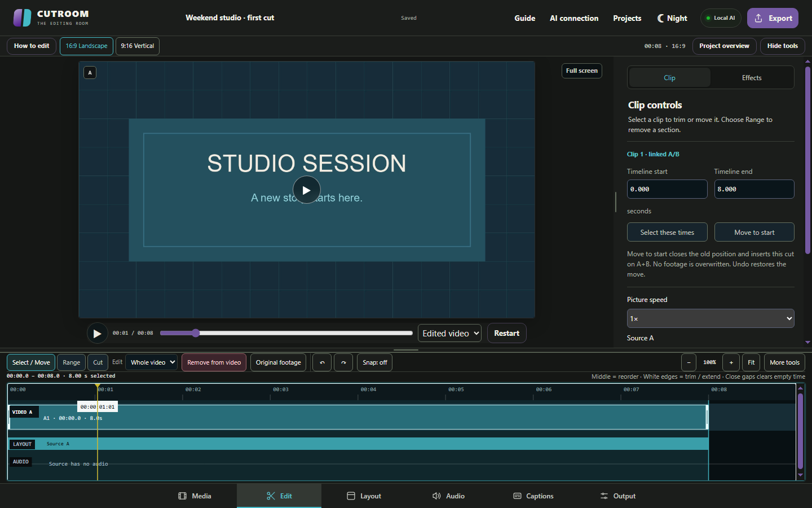Click the Original footage button
Viewport: 812px width, 508px height.
point(278,362)
